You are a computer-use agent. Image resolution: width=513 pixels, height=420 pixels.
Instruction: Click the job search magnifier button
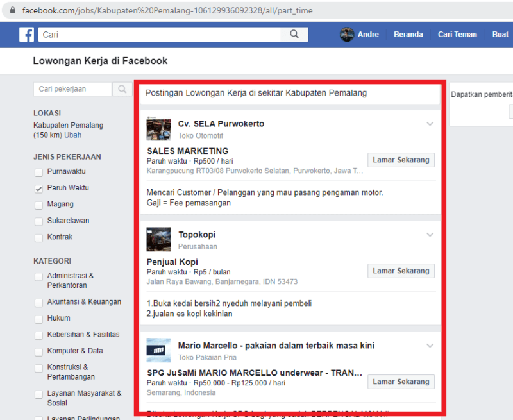point(122,89)
